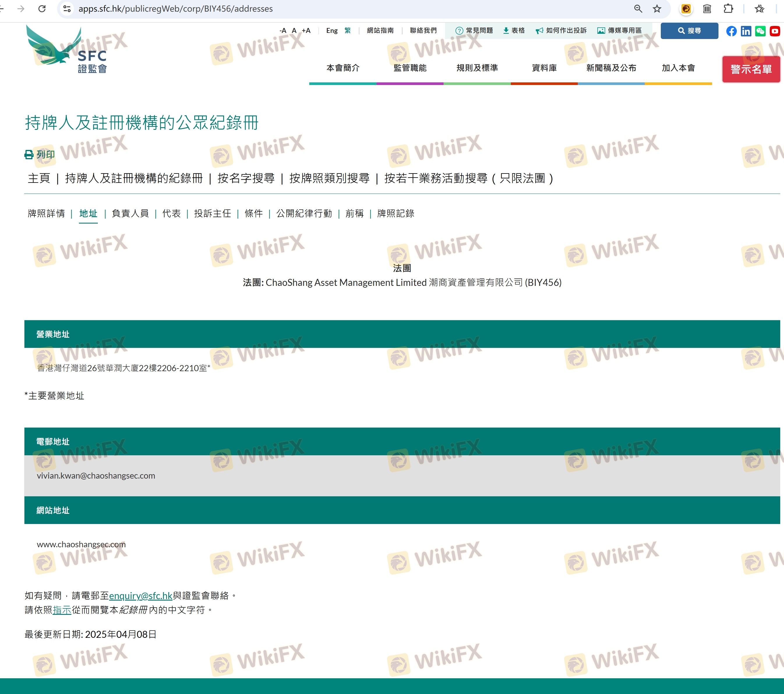
Task: Click the browser zoom magnifier icon
Action: (x=638, y=8)
